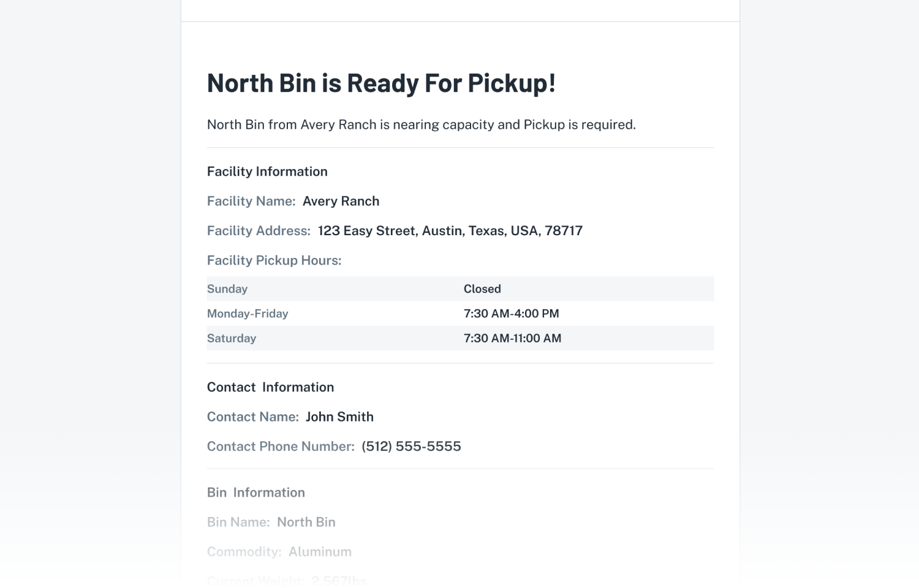Click the intro sentence about nearing capacity
Screen dimensions: 919x588
pos(422,125)
